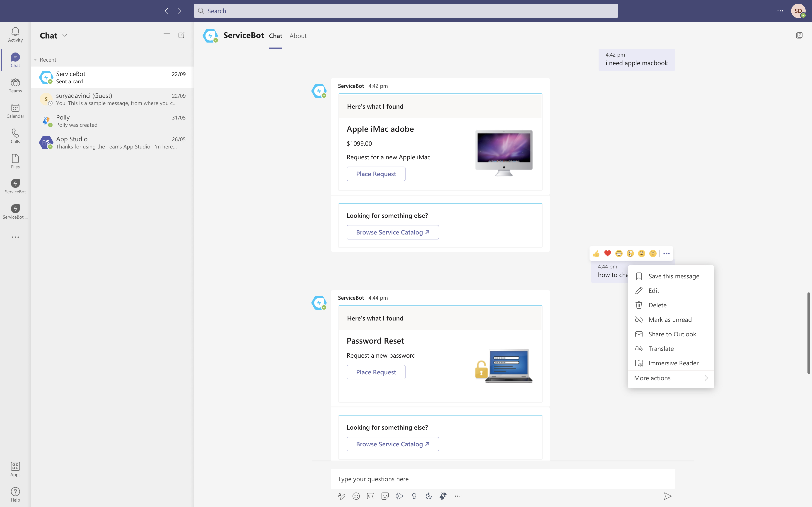React with the heart emoji
The width and height of the screenshot is (812, 507).
pos(607,253)
